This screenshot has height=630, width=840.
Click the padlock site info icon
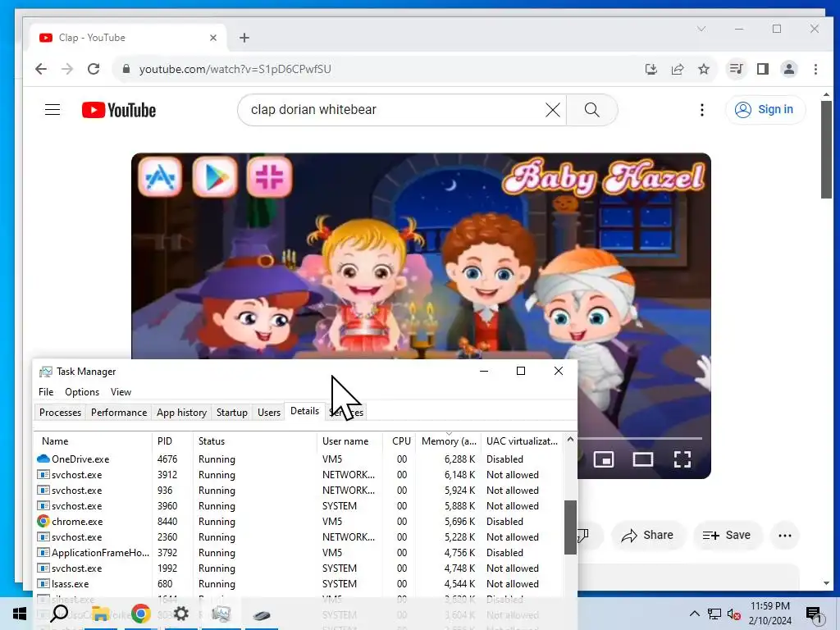(126, 69)
